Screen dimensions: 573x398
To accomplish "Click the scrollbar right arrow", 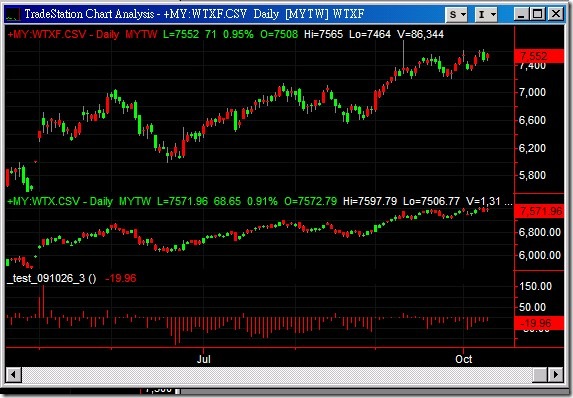I will [556, 375].
